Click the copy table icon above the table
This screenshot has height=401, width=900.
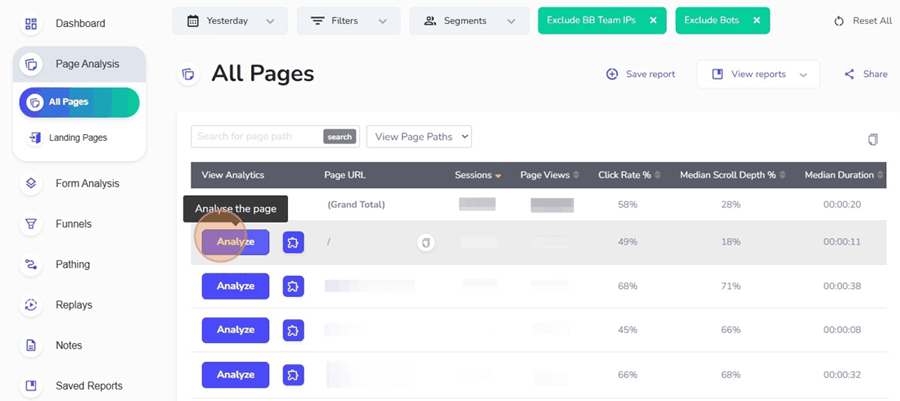[x=873, y=140]
